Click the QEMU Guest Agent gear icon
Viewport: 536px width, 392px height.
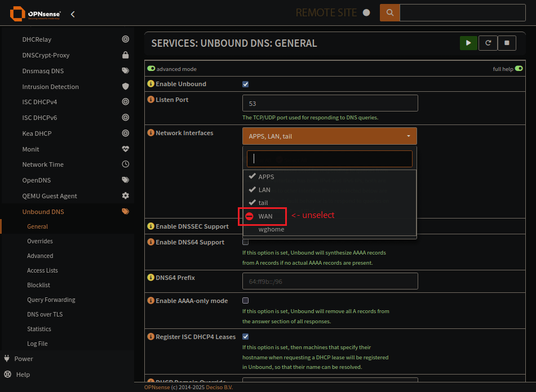[x=126, y=195]
